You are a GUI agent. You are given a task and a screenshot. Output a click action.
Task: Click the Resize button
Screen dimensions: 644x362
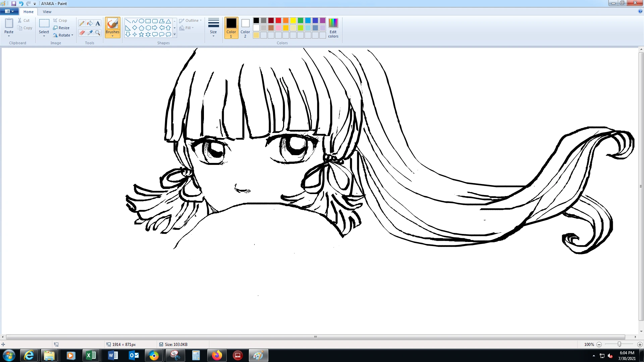click(x=61, y=28)
